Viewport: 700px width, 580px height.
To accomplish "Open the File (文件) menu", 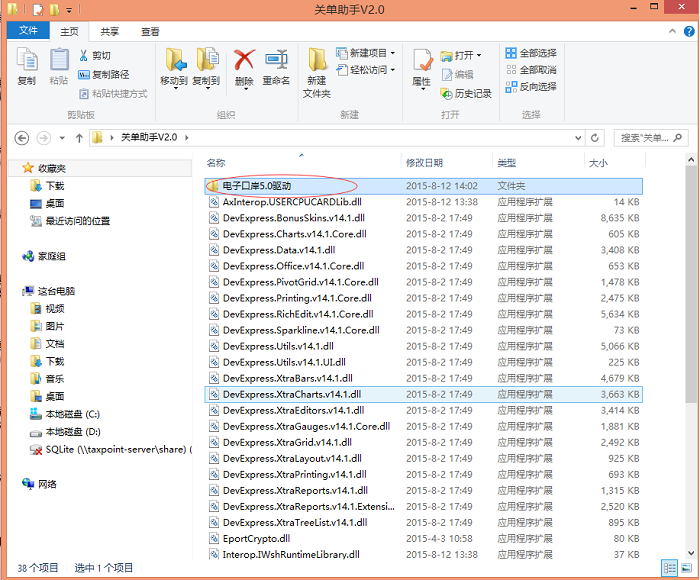I will coord(28,30).
